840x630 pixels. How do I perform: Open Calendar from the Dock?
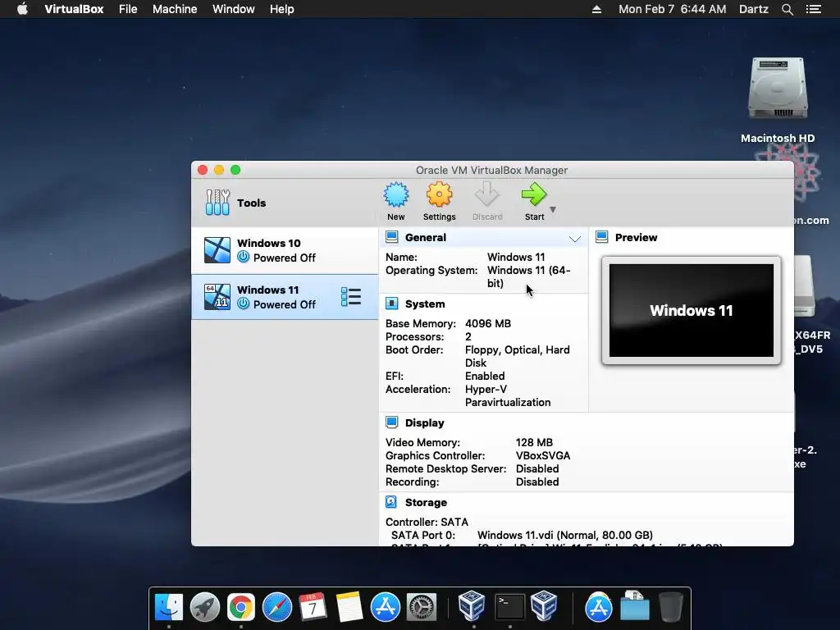pos(313,607)
